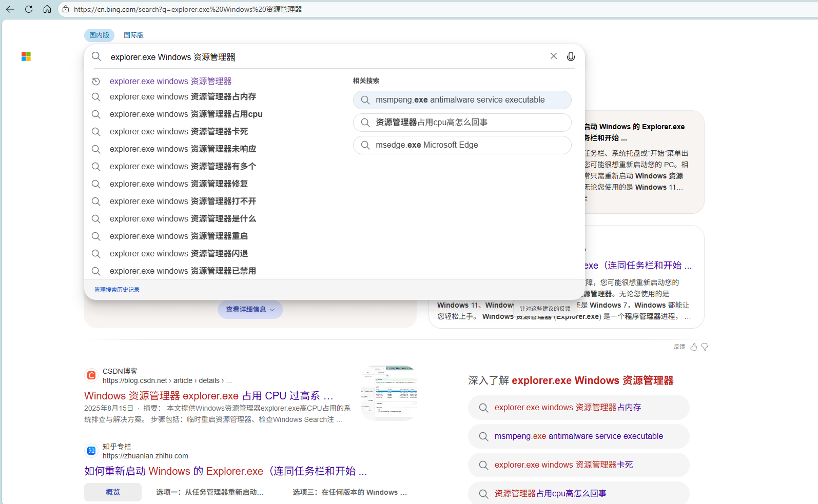This screenshot has width=818, height=504.
Task: Select suggestion 资源管理器未响应
Action: 183,149
